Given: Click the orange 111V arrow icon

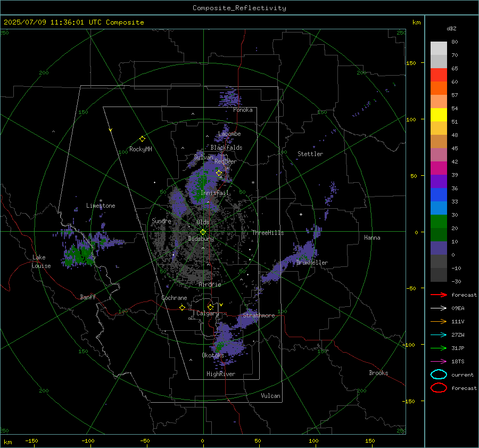Looking at the screenshot, I should [x=439, y=321].
